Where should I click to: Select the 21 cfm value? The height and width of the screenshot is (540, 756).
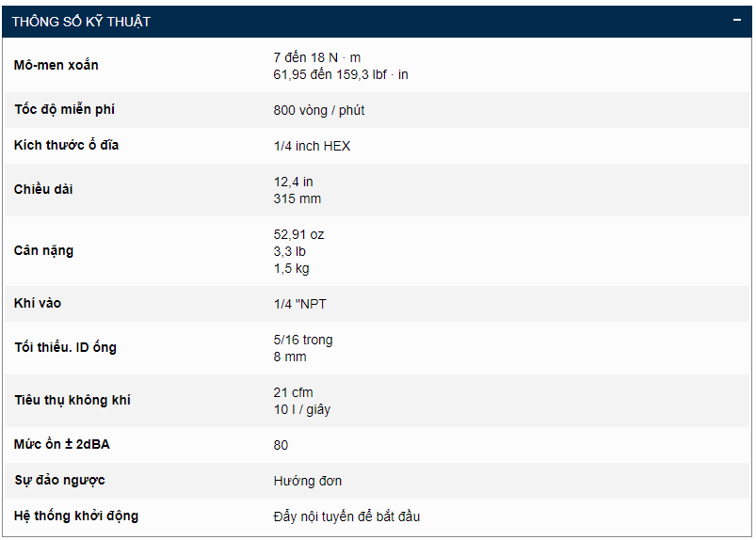pos(294,392)
